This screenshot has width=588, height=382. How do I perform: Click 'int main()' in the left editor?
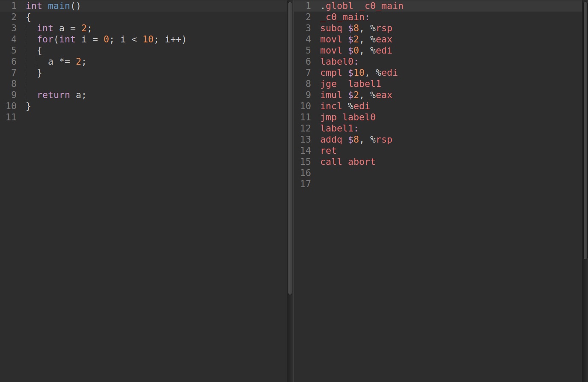(53, 6)
